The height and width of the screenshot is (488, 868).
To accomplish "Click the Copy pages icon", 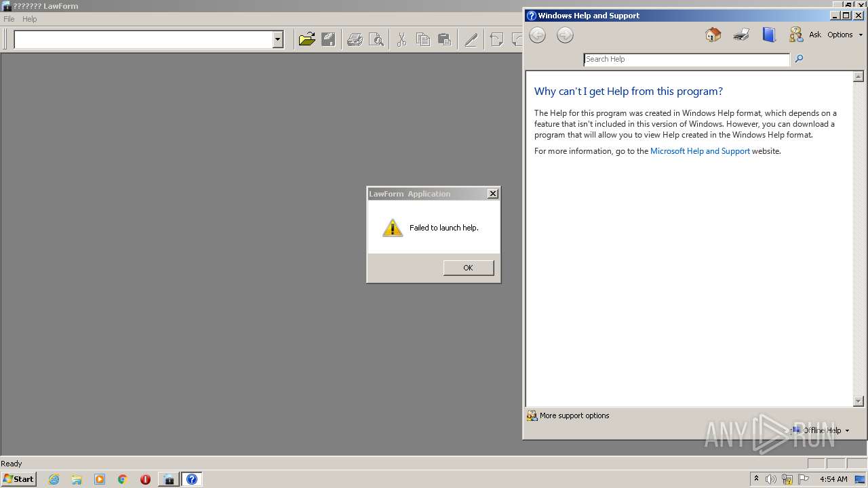I will click(423, 39).
